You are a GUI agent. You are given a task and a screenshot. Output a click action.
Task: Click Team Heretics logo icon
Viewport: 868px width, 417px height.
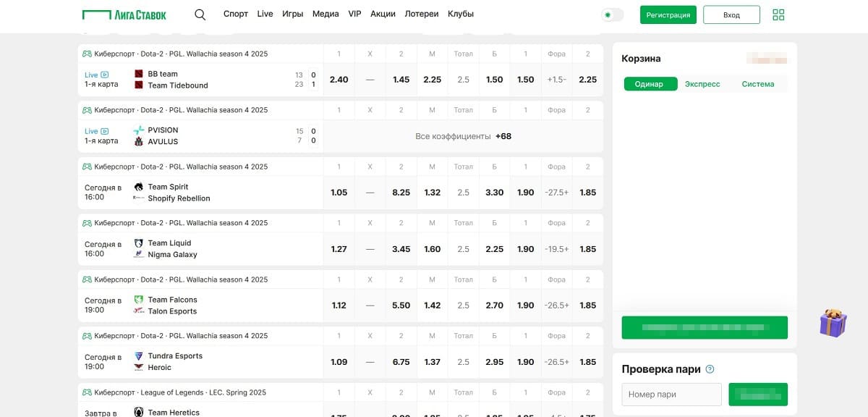click(x=139, y=412)
